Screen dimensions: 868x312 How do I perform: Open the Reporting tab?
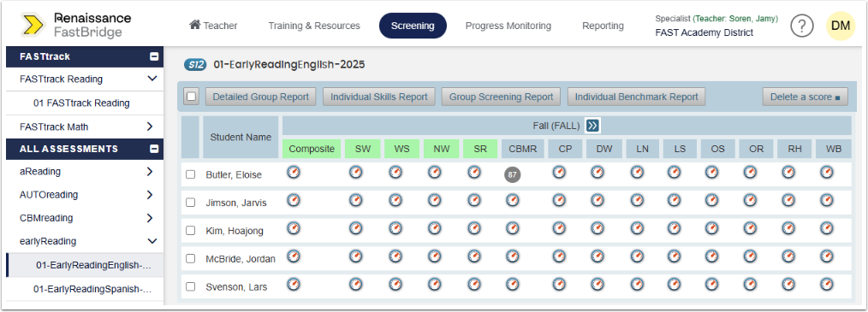point(603,26)
